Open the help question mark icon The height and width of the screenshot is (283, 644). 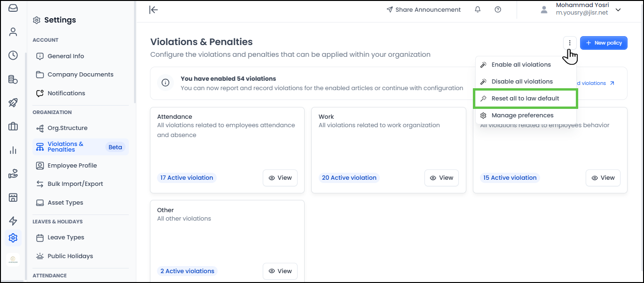pos(498,10)
